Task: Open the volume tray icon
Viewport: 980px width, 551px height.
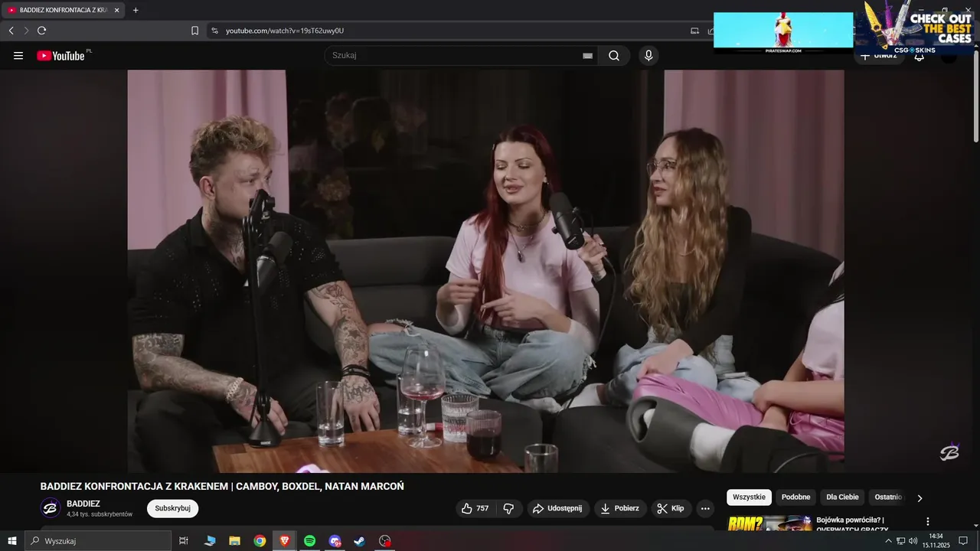Action: coord(913,541)
